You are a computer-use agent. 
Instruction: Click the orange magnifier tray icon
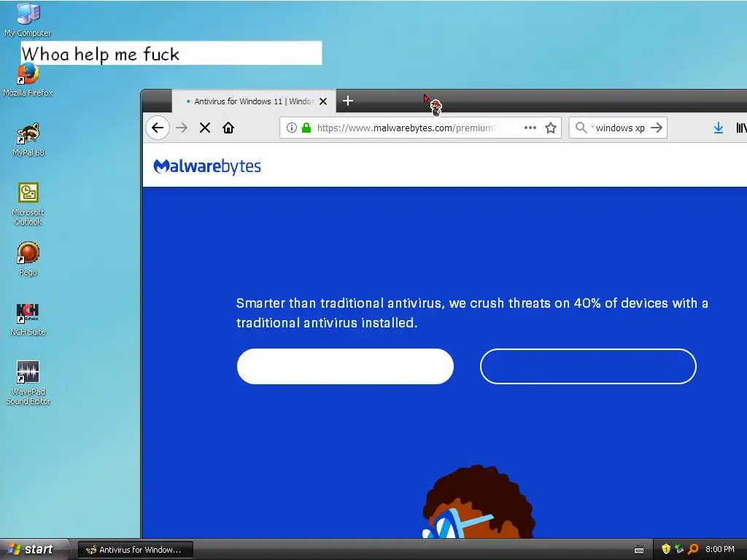click(693, 549)
